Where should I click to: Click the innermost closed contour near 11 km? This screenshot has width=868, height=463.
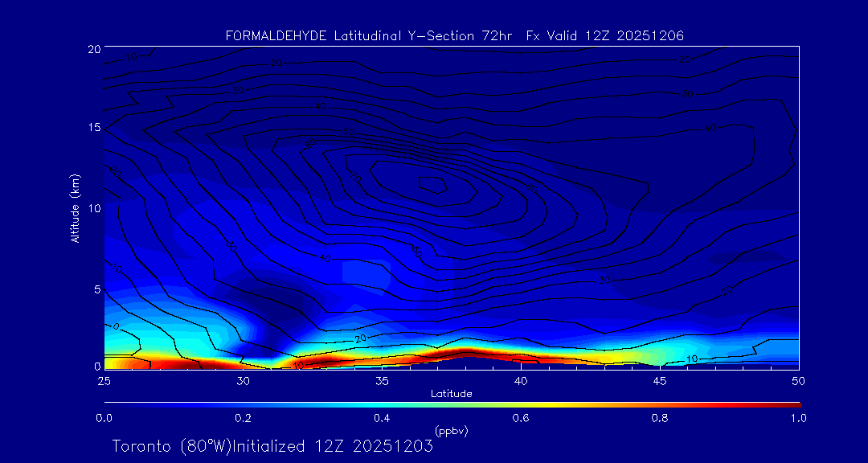pos(432,185)
